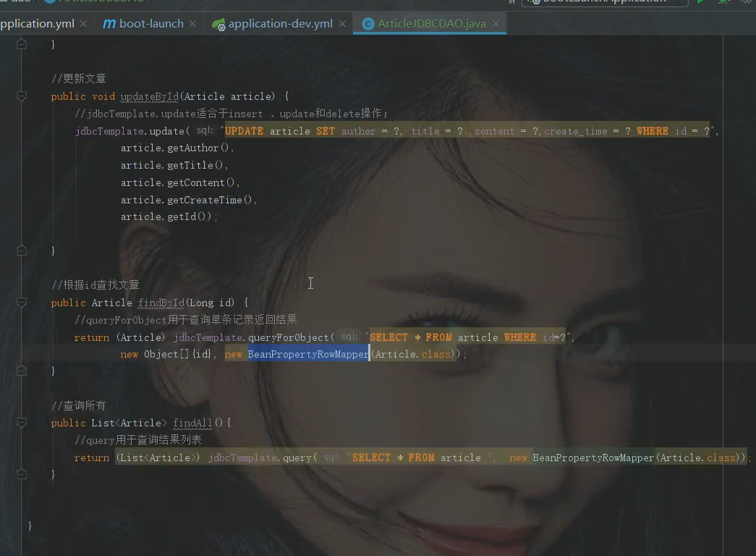
Task: Click 'SELECT * FROM article WHERE id=?' SQL string
Action: [x=467, y=337]
